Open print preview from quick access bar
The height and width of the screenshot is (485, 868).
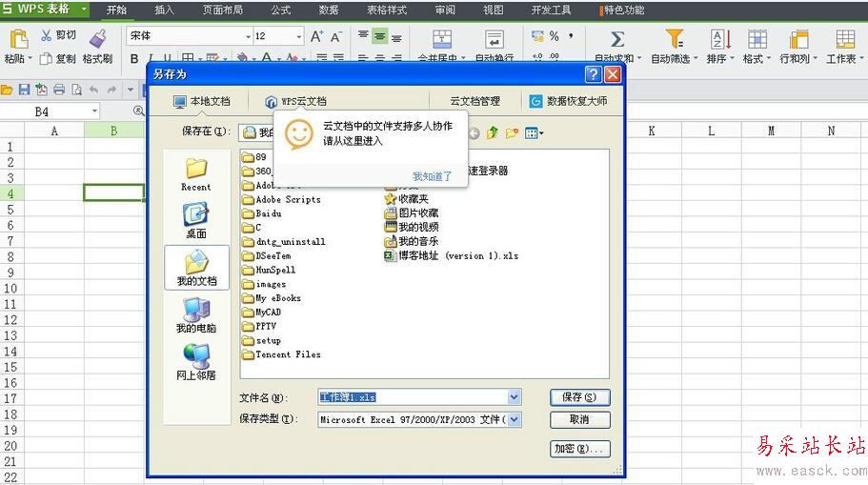[76, 90]
